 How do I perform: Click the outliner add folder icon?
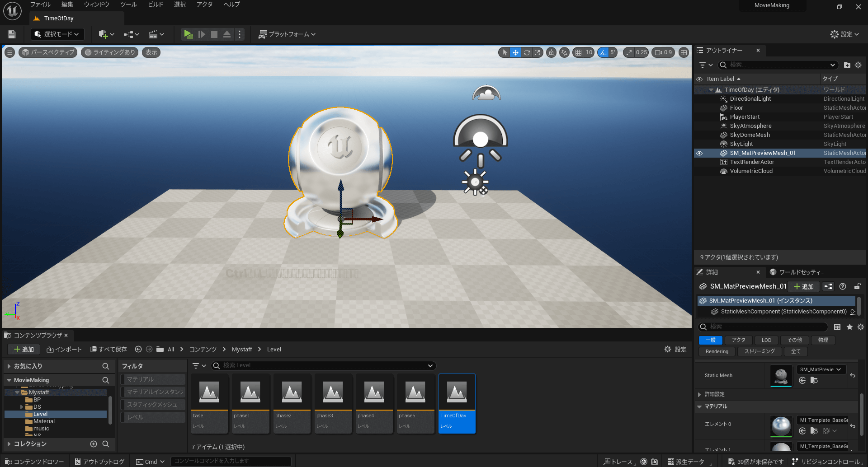[x=847, y=65]
